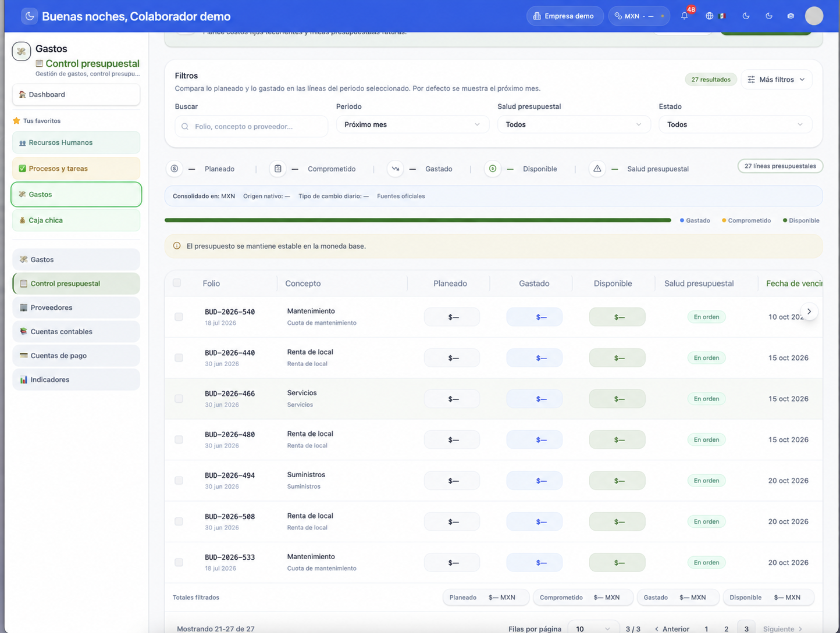
Task: Go to the Anterior page
Action: click(672, 629)
